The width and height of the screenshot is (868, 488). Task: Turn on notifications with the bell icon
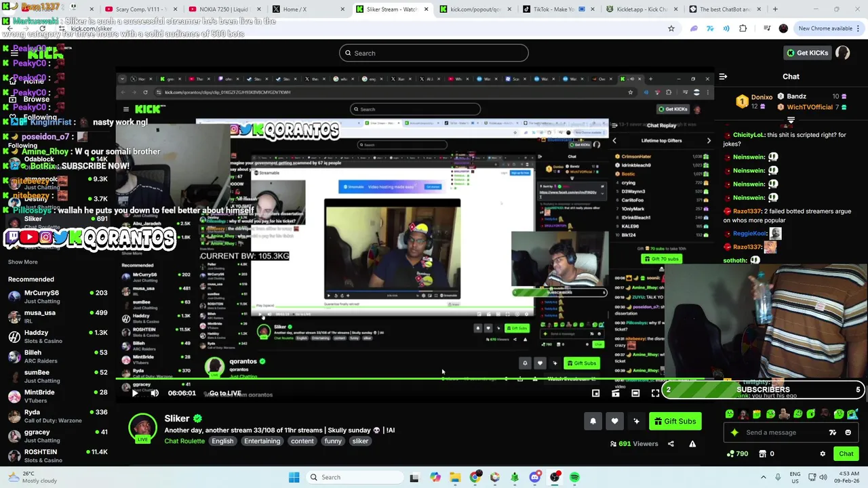click(x=593, y=421)
